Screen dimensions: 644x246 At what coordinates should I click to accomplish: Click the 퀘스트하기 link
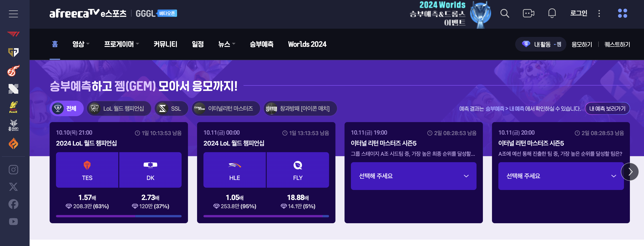click(x=617, y=45)
